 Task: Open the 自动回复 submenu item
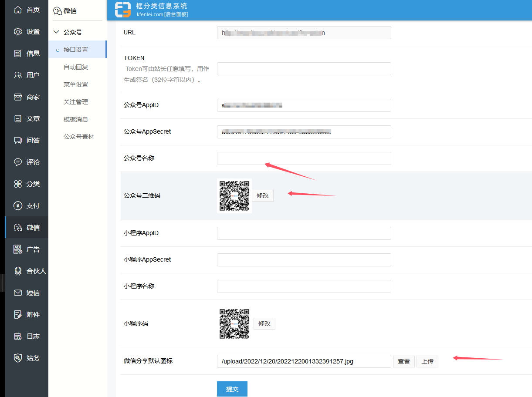[76, 67]
